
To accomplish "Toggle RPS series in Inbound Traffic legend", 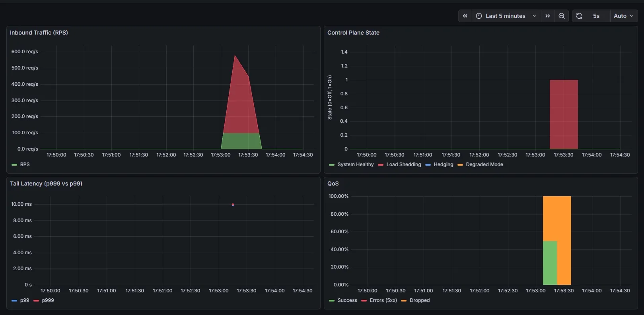I will [x=25, y=164].
